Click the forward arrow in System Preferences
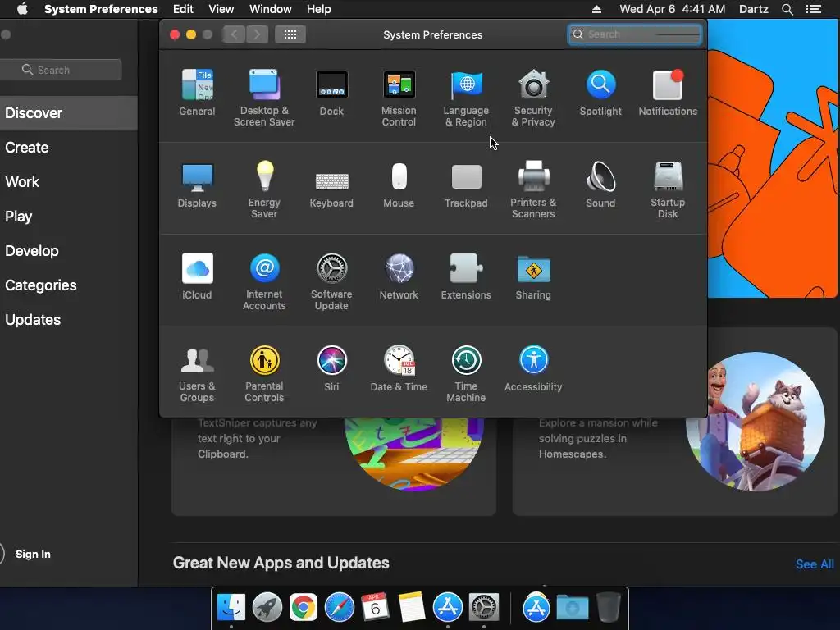This screenshot has width=840, height=630. pos(257,34)
